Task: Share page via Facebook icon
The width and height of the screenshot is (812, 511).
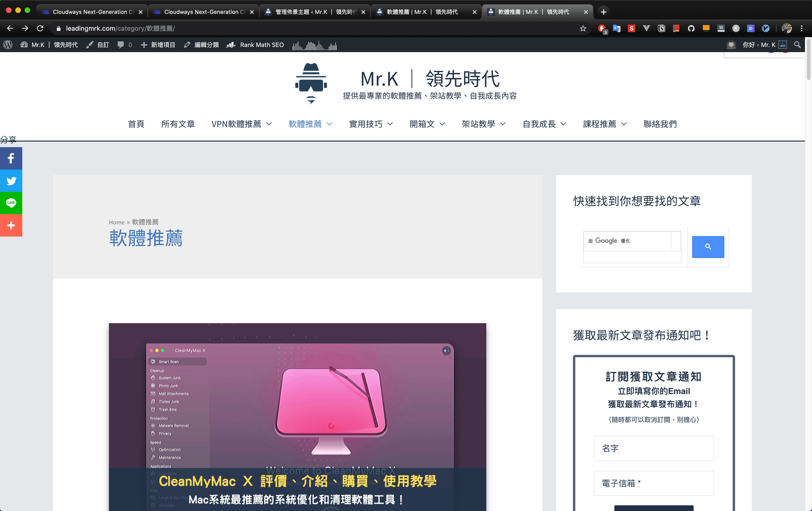Action: click(11, 158)
